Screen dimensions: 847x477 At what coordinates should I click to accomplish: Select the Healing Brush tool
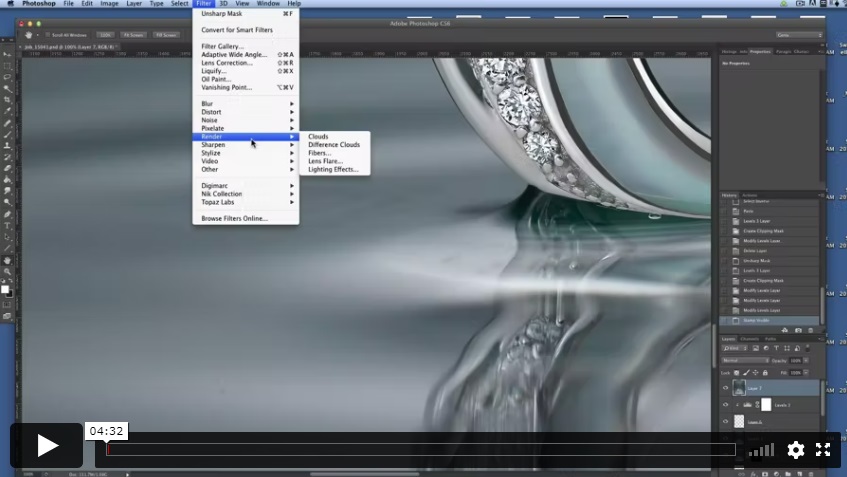pyautogui.click(x=7, y=123)
